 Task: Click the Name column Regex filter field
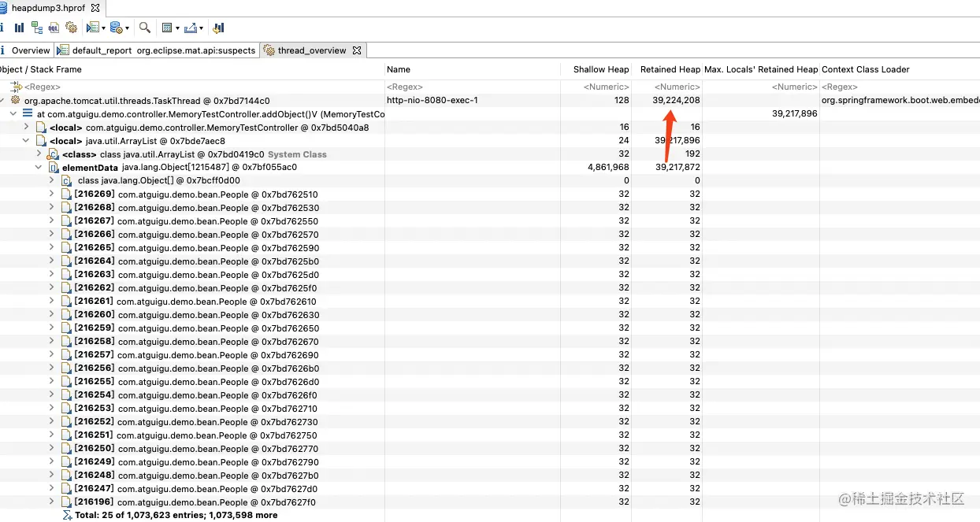pyautogui.click(x=473, y=87)
